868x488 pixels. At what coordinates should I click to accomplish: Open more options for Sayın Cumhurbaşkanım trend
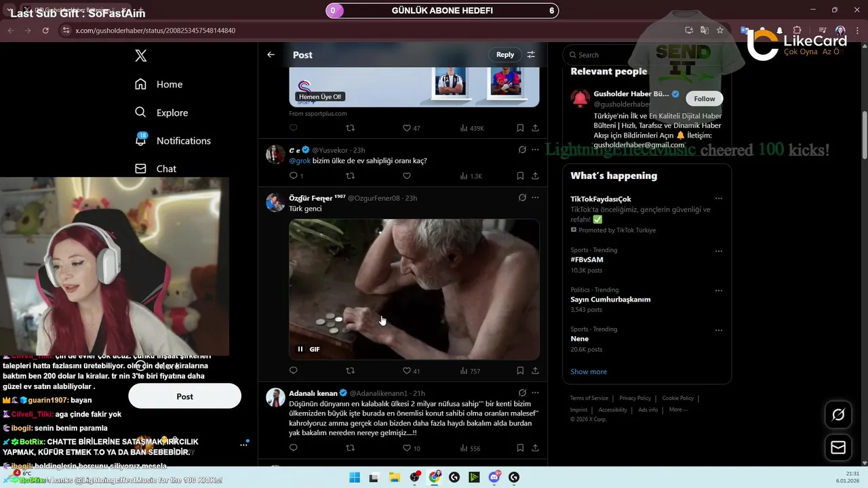coord(719,290)
